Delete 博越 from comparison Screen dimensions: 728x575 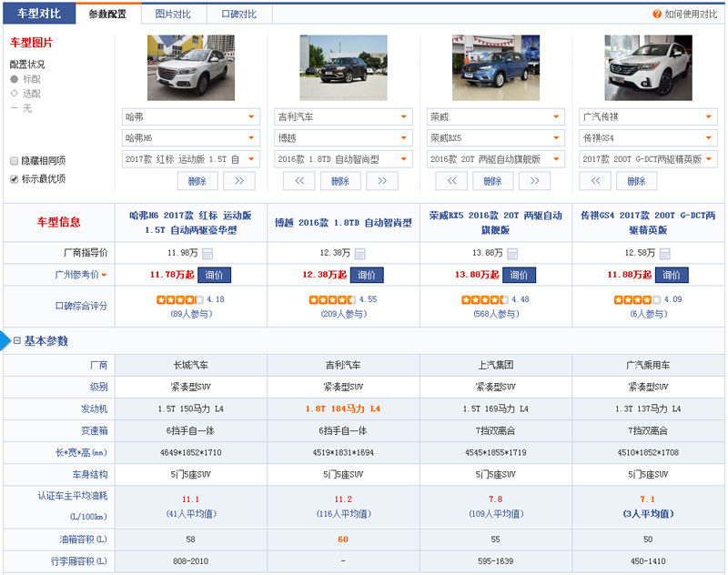click(x=340, y=181)
